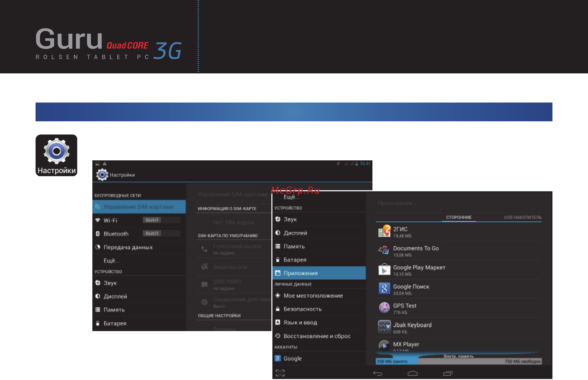Click the restore arrow icon by Восстановление
The height and width of the screenshot is (380, 588).
pyautogui.click(x=278, y=336)
